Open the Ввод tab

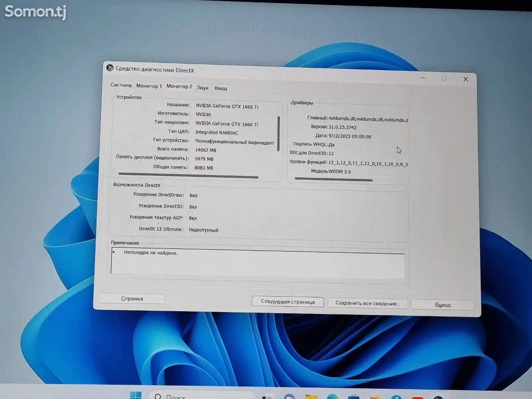point(220,88)
